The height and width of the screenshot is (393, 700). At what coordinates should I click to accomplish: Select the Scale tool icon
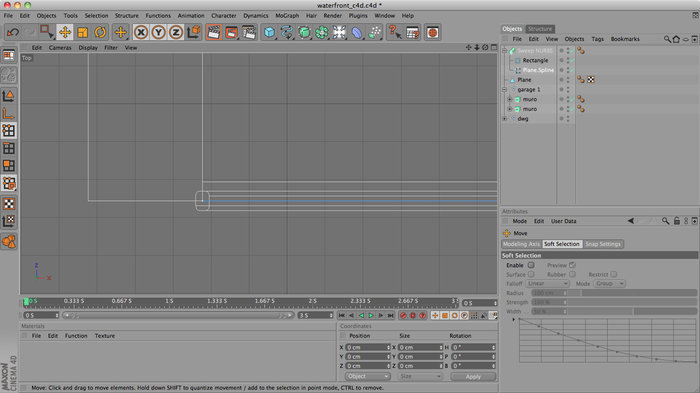83,32
